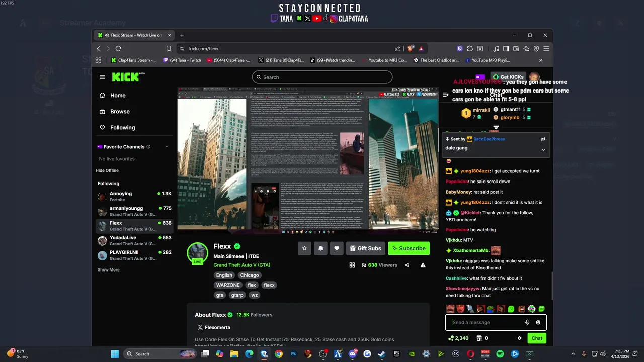Toggle the Brave sidebar panel icon

click(506, 49)
